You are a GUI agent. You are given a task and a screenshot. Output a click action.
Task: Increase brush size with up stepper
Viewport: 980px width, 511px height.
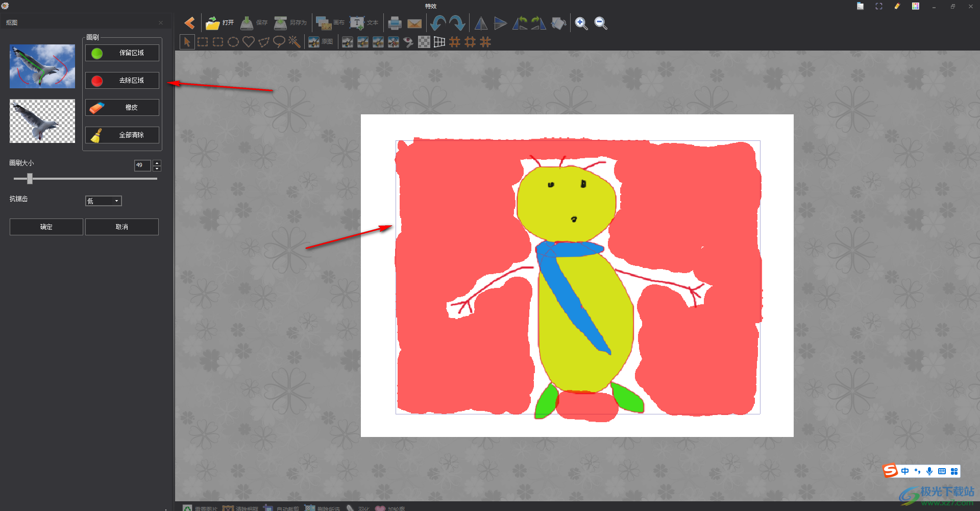point(157,163)
